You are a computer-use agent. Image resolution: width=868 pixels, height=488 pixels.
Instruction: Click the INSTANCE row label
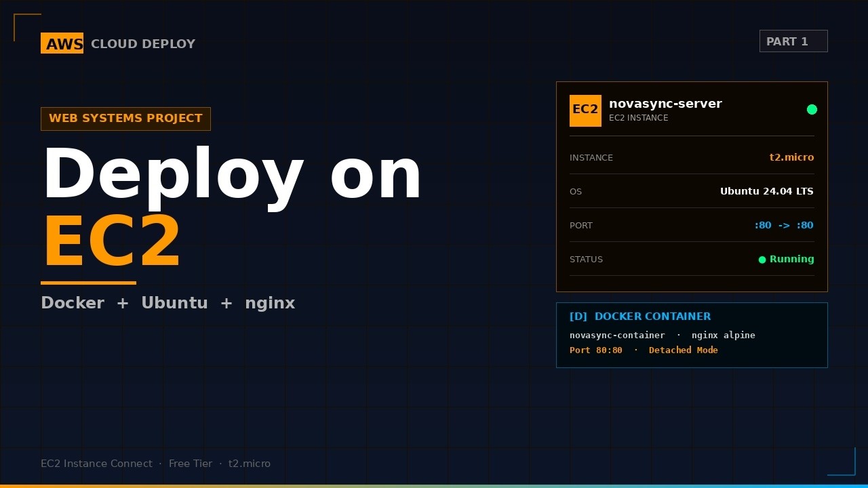(x=591, y=157)
